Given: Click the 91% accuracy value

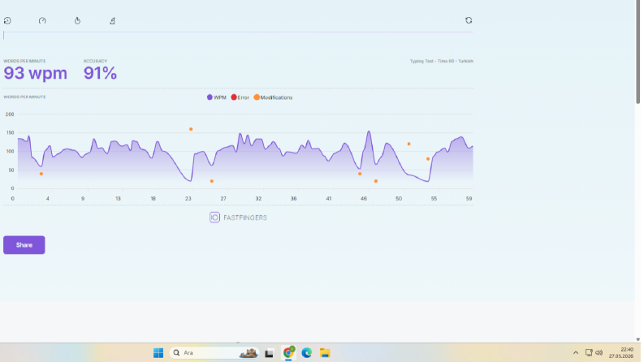Looking at the screenshot, I should point(100,73).
